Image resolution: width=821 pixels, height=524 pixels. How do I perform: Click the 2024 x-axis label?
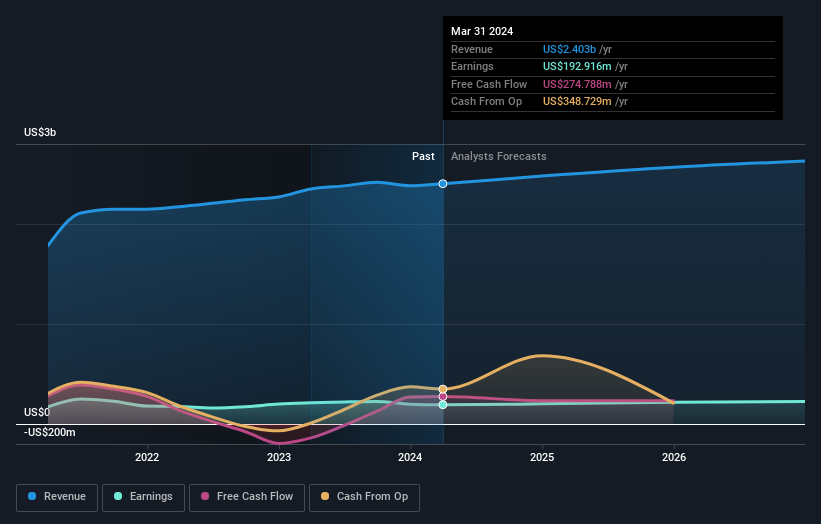[x=410, y=457]
